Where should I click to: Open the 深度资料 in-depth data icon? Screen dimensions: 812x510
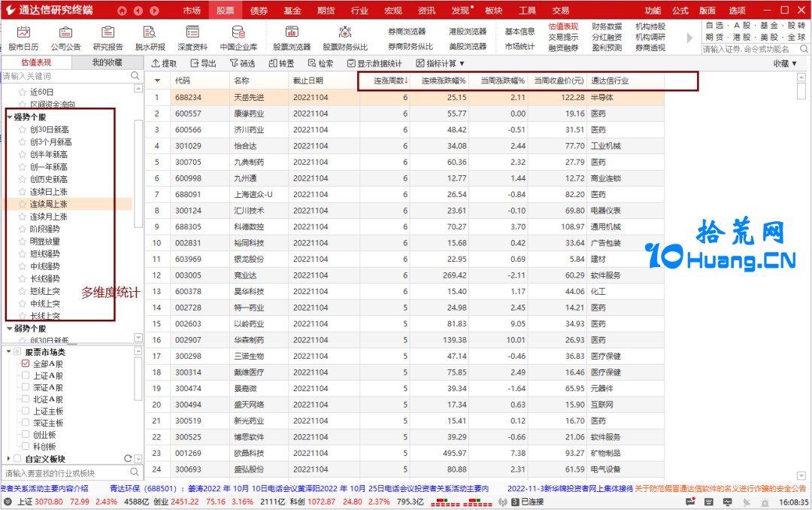coord(192,38)
